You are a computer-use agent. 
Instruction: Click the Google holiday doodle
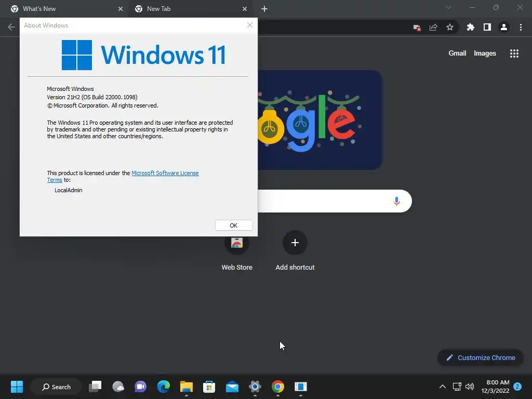coord(320,120)
